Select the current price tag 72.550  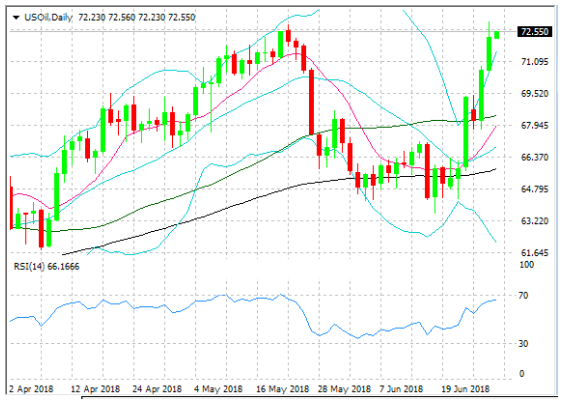[x=535, y=32]
